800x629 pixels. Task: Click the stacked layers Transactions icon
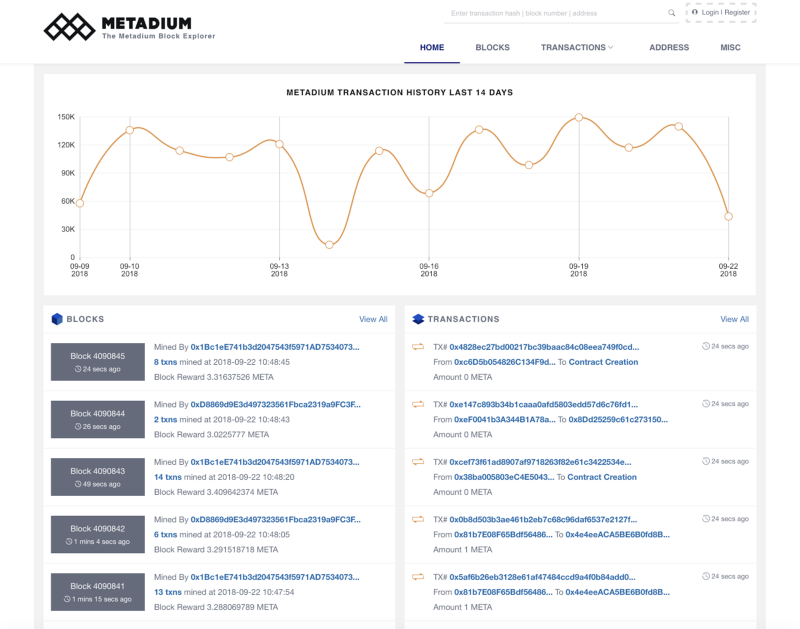[418, 319]
